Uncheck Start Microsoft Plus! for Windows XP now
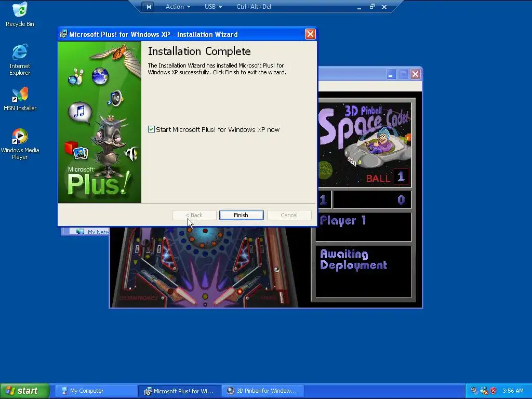This screenshot has width=532, height=399. click(151, 129)
